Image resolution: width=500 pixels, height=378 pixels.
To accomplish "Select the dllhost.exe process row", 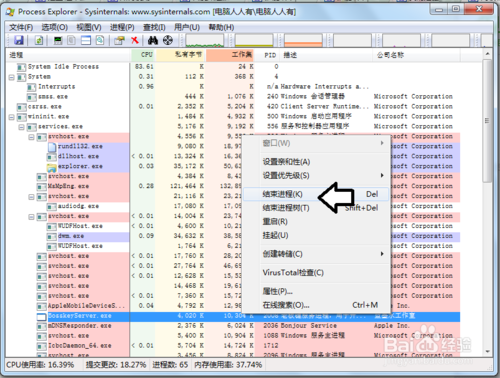I will [233, 156].
